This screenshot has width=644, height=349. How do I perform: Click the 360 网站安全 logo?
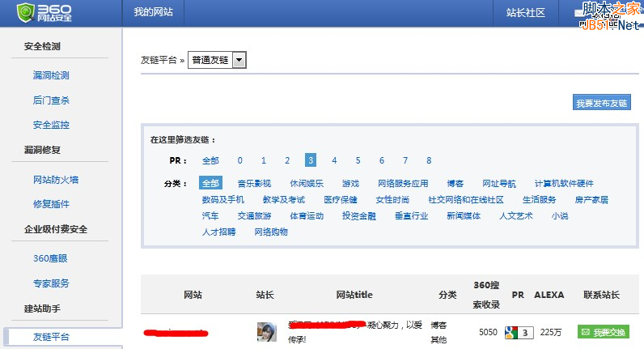point(49,13)
